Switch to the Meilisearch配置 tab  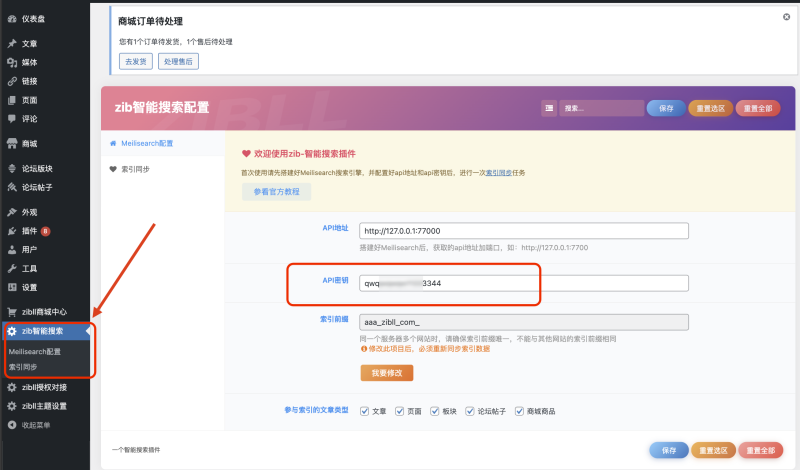tap(163, 143)
